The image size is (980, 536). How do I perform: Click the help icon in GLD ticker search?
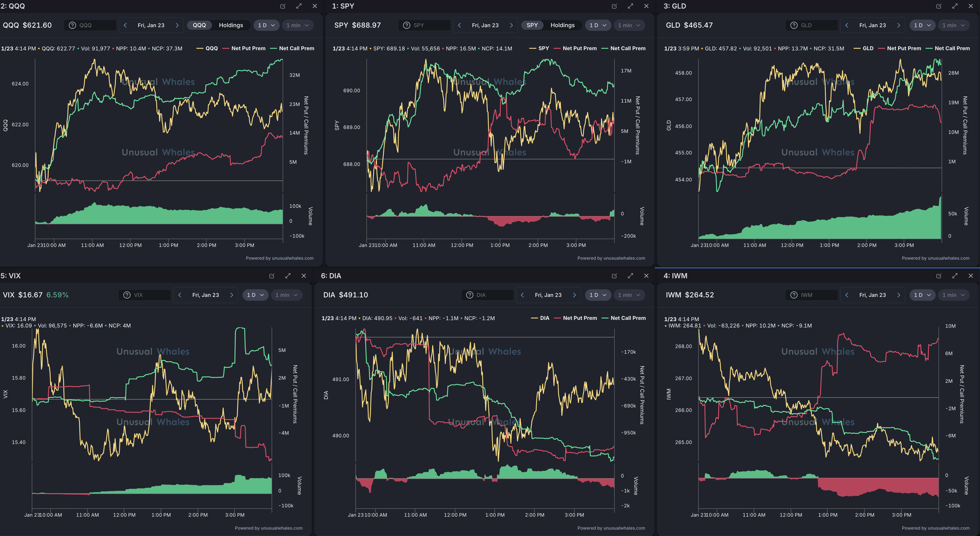point(794,25)
